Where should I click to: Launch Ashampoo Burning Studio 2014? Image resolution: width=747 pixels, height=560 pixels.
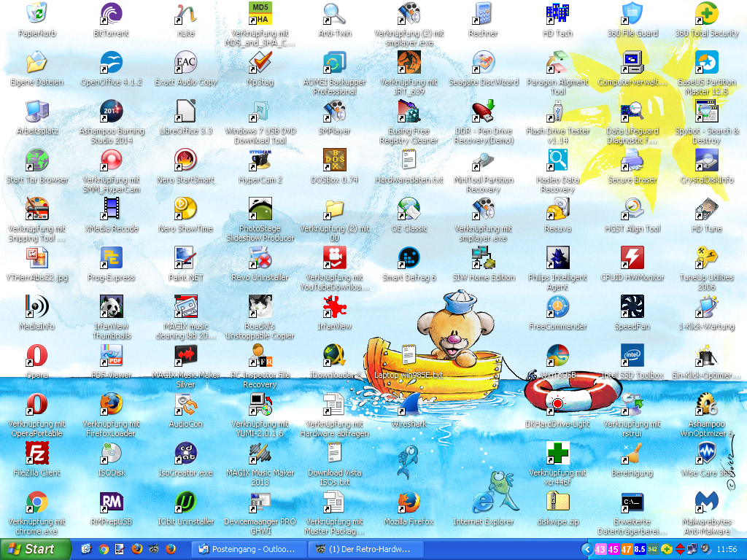click(112, 112)
